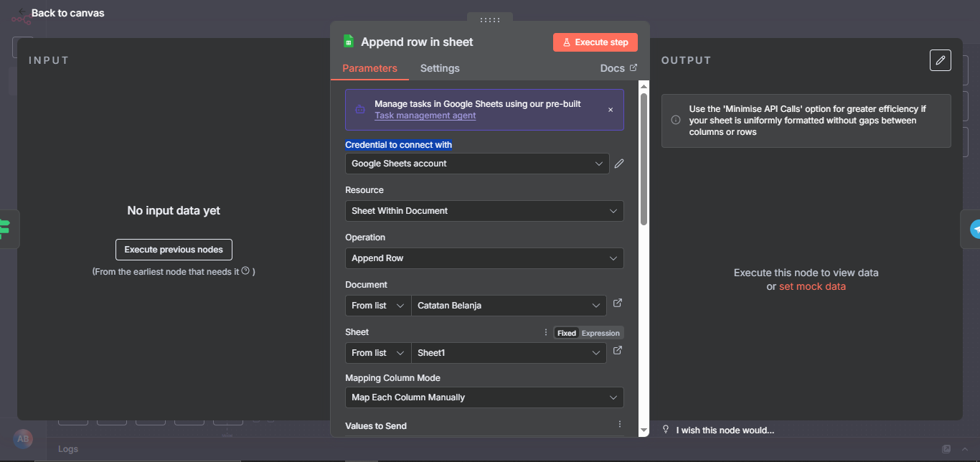Open Catatan Belanja document in new tab
The width and height of the screenshot is (980, 462).
[617, 303]
